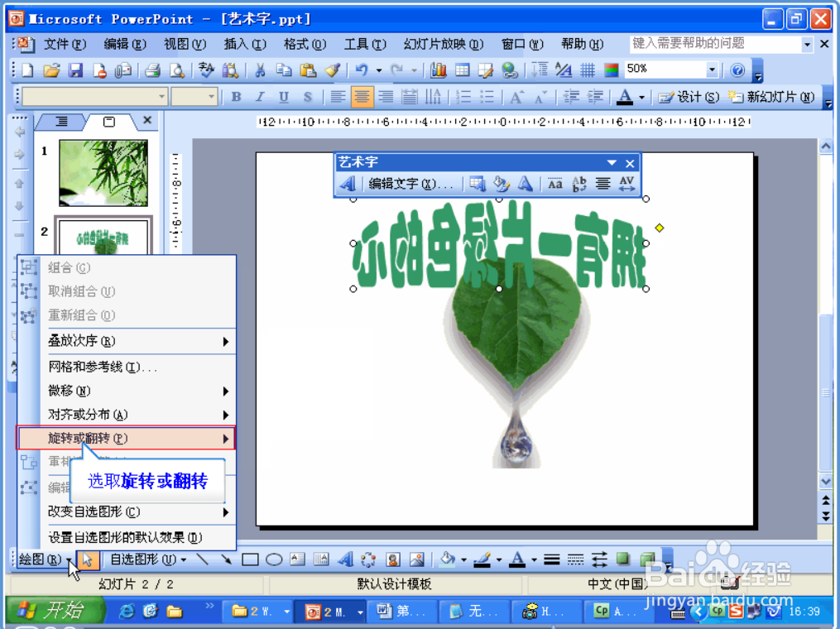This screenshot has width=840, height=629.
Task: Cut selection with the scissors icon
Action: click(261, 70)
